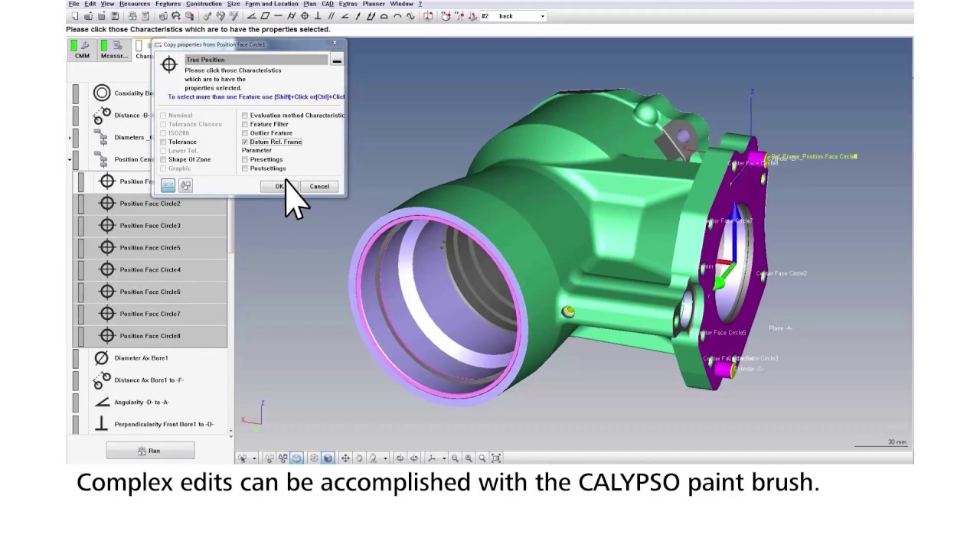Confirm the dialog with OK
Viewport: 980px width, 551px height.
279,187
